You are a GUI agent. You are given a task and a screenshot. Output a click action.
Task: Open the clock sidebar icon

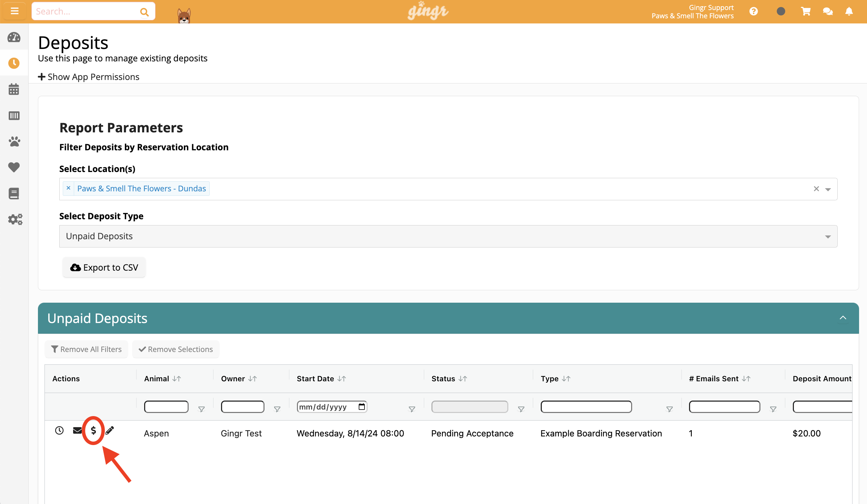click(x=14, y=63)
